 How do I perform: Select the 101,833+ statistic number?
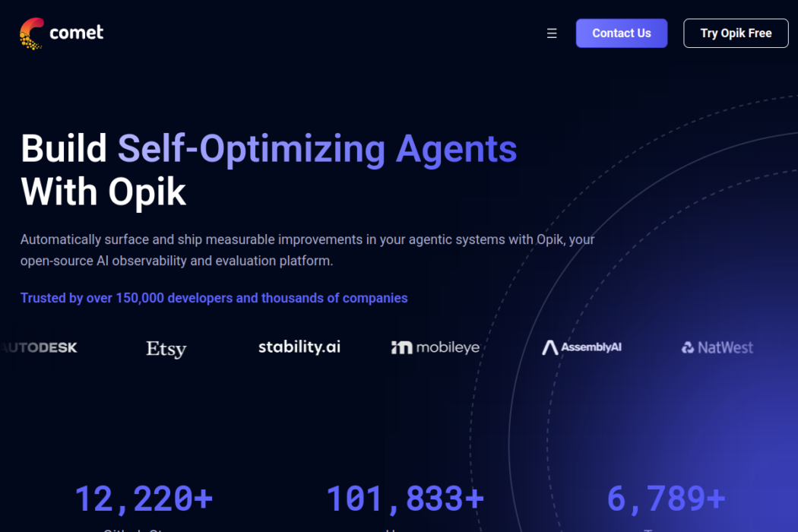pyautogui.click(x=404, y=499)
